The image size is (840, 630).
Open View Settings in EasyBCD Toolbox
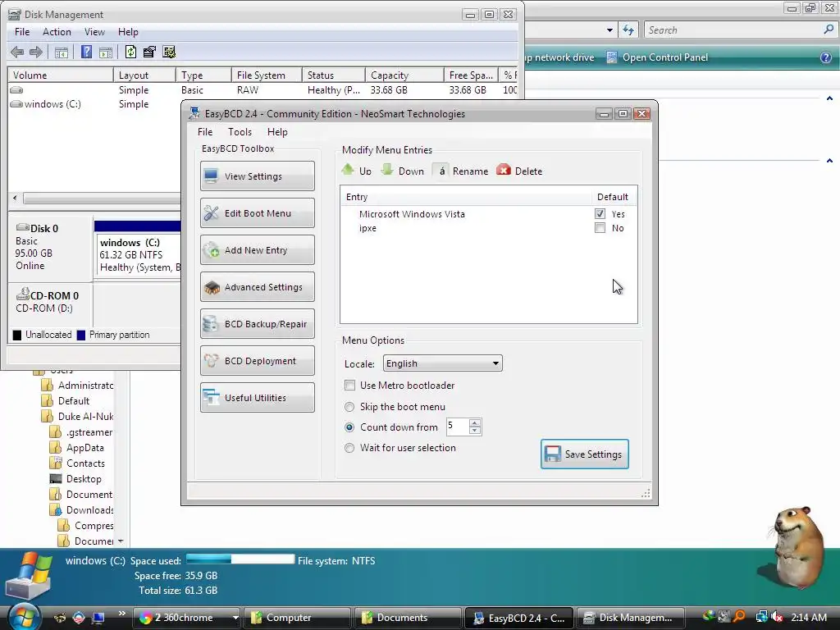[x=257, y=176]
